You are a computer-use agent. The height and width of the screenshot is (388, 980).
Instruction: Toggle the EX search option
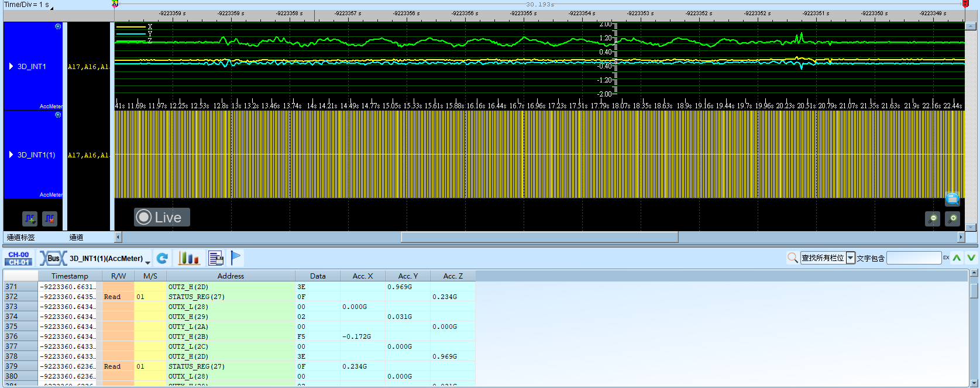[x=945, y=257]
